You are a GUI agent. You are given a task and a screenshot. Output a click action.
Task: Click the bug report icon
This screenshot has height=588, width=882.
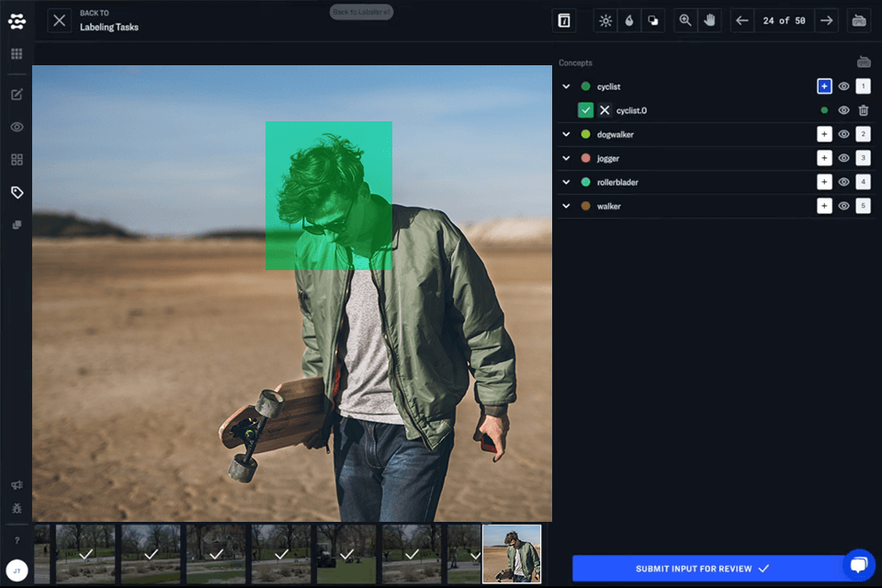pyautogui.click(x=17, y=509)
